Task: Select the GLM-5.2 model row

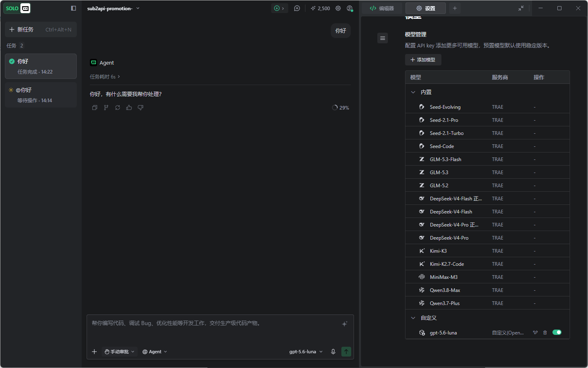Action: point(488,185)
